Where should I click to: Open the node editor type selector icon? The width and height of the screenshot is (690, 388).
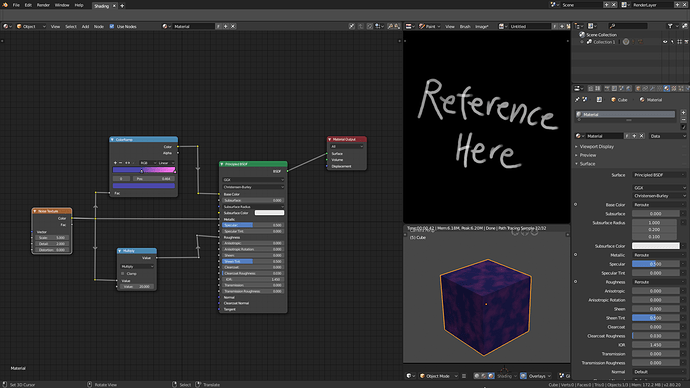[x=6, y=26]
